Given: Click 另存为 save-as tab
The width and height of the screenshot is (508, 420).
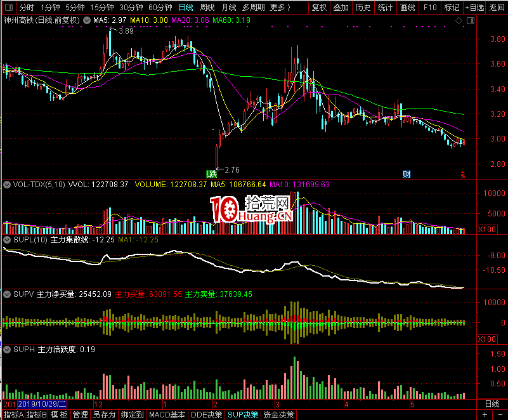Looking at the screenshot, I should tap(104, 415).
